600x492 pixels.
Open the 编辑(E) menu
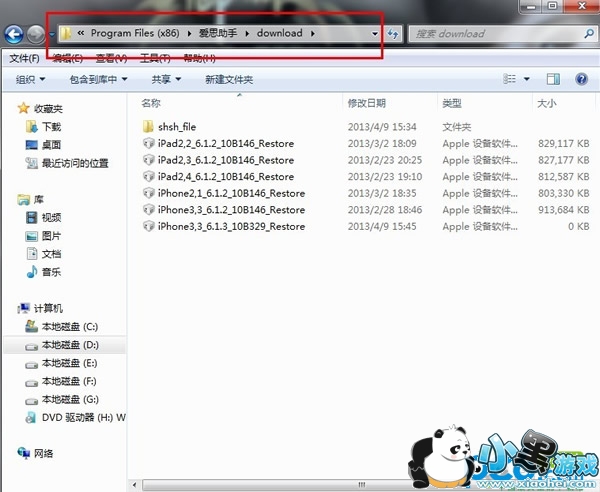click(68, 58)
